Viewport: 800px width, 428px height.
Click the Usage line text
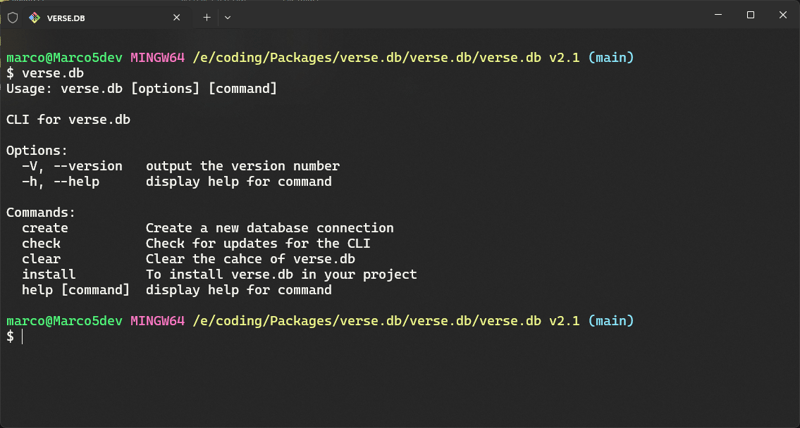point(141,89)
